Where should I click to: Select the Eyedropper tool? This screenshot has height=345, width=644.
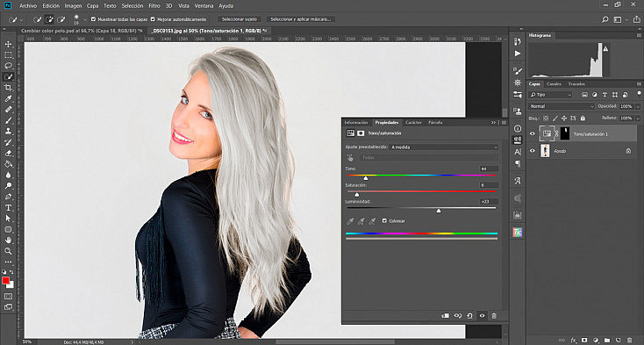pyautogui.click(x=8, y=98)
